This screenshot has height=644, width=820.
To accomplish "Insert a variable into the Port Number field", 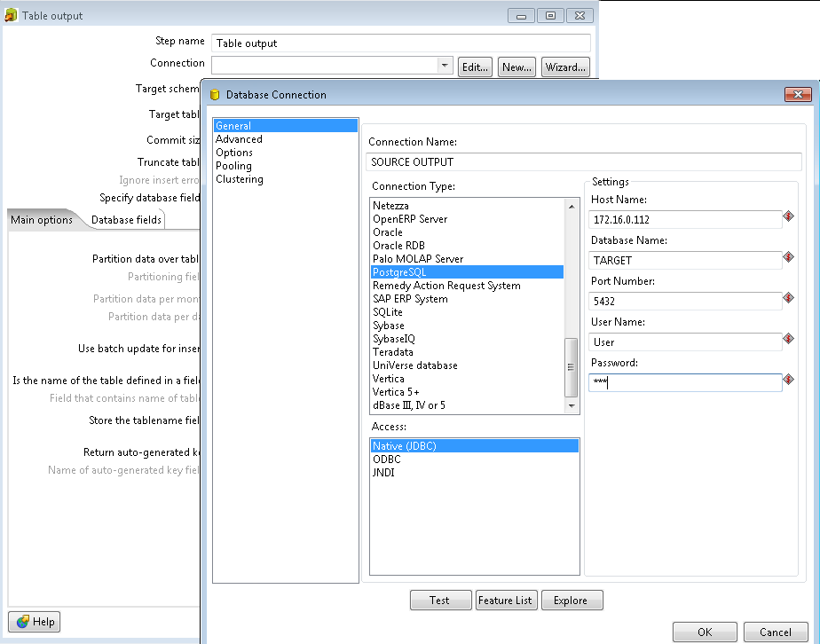I will click(x=789, y=296).
